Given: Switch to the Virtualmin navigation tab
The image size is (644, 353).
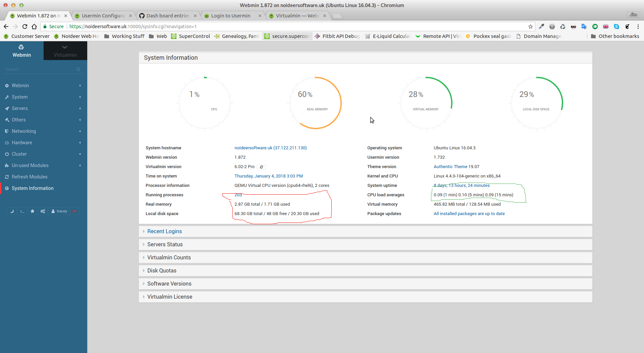Looking at the screenshot, I should pyautogui.click(x=65, y=51).
